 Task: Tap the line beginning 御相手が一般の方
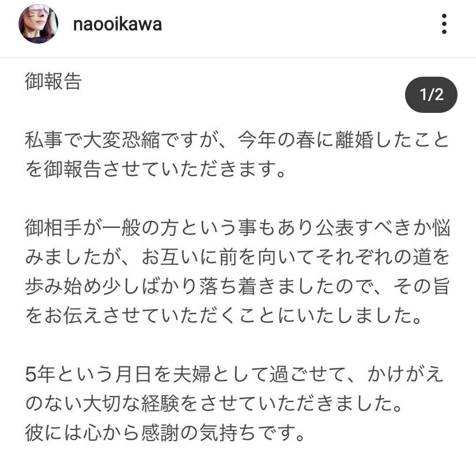pos(238,227)
